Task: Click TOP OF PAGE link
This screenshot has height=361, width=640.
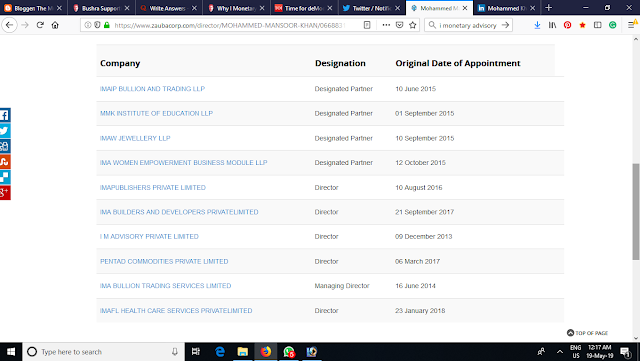Action: 587,333
